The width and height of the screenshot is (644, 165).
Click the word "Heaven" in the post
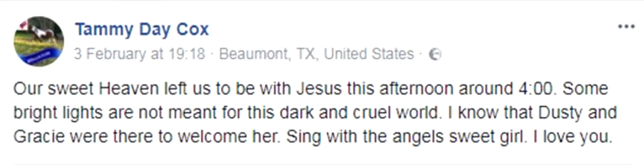pyautogui.click(x=129, y=89)
